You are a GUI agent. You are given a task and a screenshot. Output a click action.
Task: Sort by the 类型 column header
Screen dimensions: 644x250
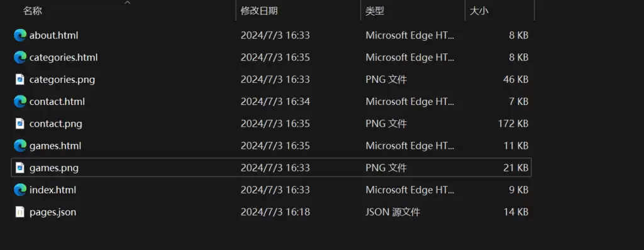click(x=375, y=11)
